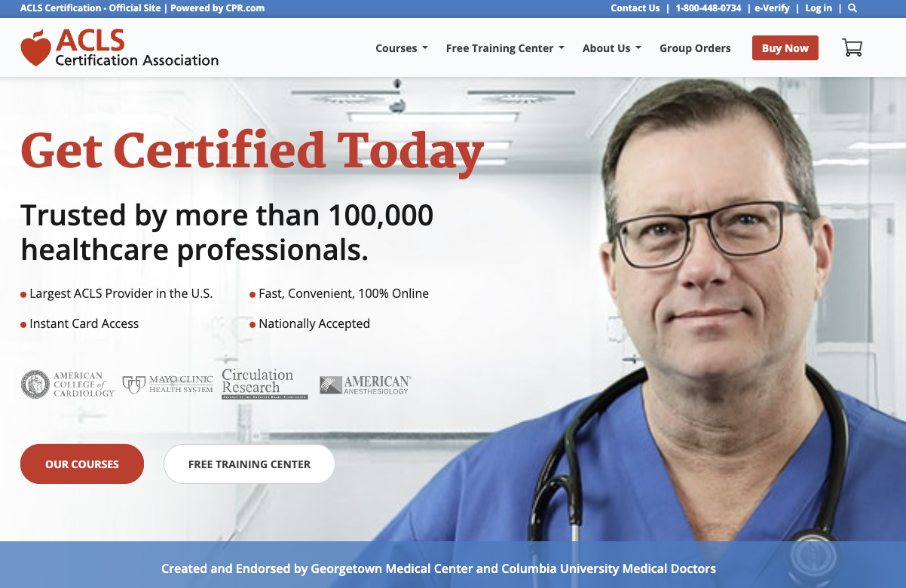Click the Mayo Clinic Health System logo
This screenshot has height=588, width=906.
[x=167, y=384]
